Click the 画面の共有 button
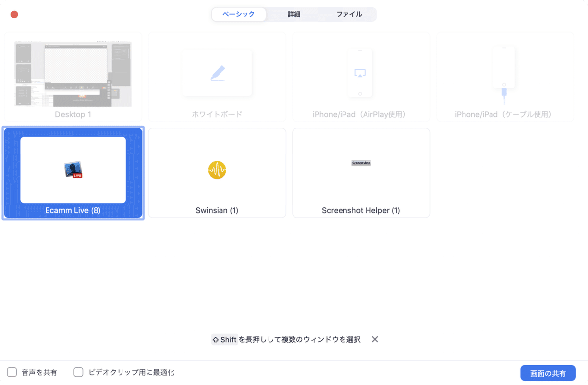Screen dimensions: 588x385 (548, 373)
